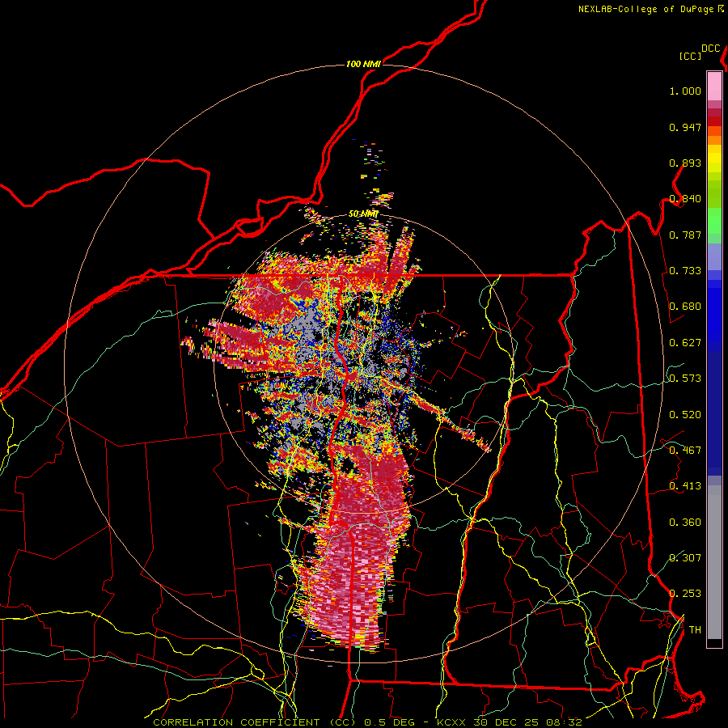Click the gray low-value segment of color bar
Screen dimensions: 728x728
coord(714,562)
